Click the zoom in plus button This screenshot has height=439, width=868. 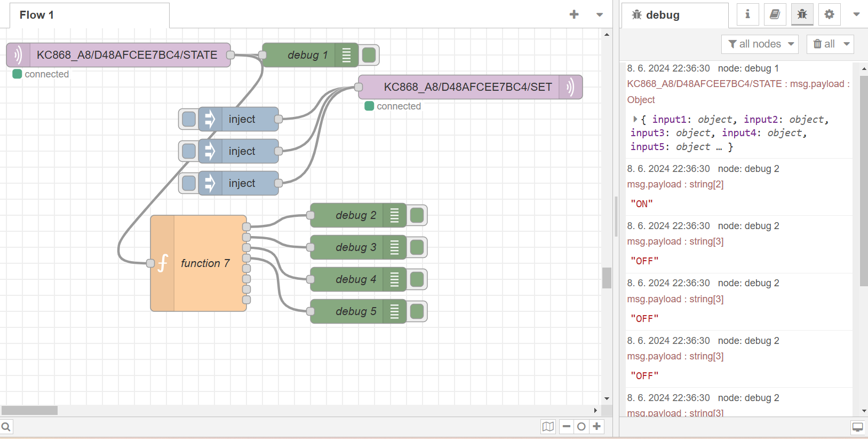(x=597, y=426)
